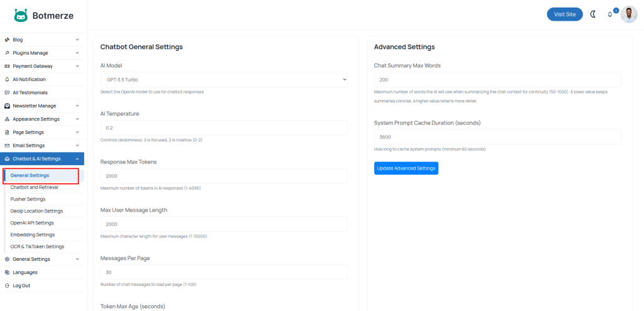
Task: Focus the AI Temperature input field
Action: coord(224,128)
